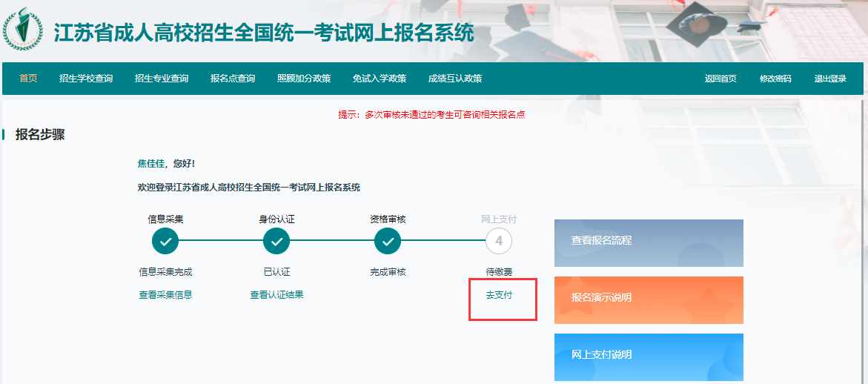Image resolution: width=868 pixels, height=384 pixels.
Task: Click 返回首页 in the top right
Action: pyautogui.click(x=720, y=79)
